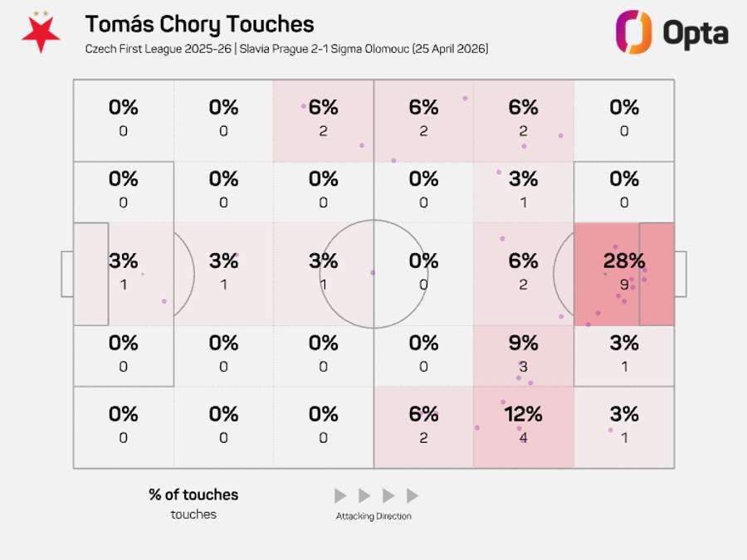Click the "Attacking Direction" caption
The height and width of the screenshot is (560, 747).
point(373,516)
